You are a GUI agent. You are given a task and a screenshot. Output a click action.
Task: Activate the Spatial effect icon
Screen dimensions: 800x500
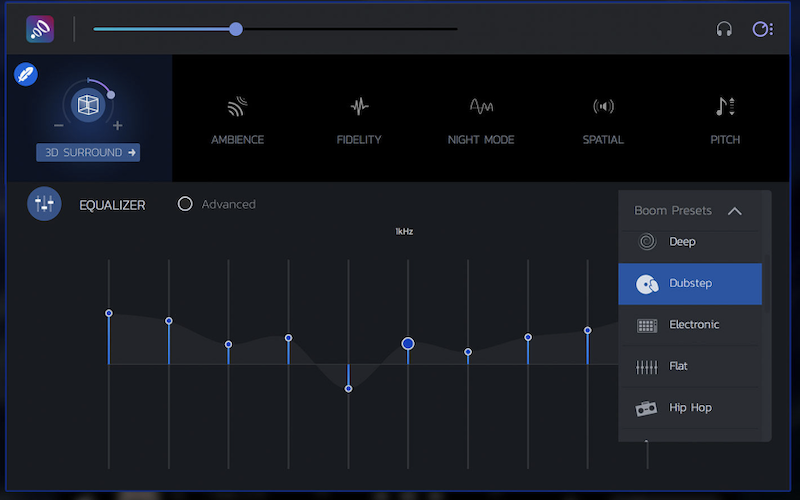coord(603,107)
